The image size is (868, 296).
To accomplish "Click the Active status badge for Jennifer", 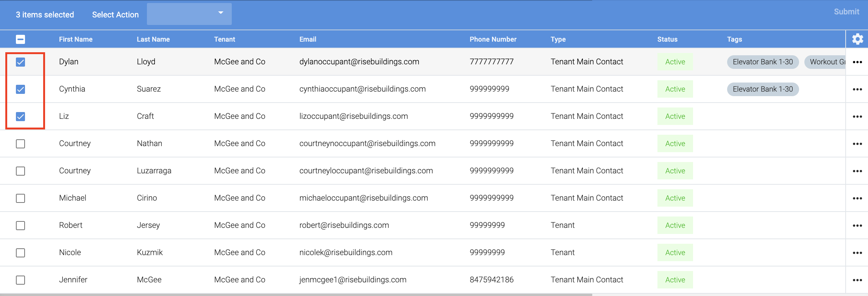I will (675, 280).
